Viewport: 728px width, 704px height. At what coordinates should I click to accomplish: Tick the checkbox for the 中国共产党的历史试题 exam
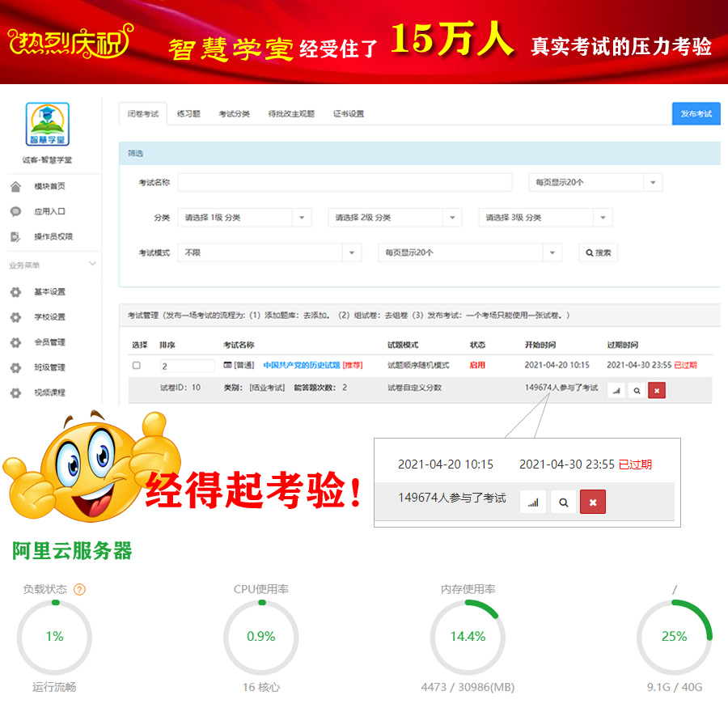tap(137, 366)
